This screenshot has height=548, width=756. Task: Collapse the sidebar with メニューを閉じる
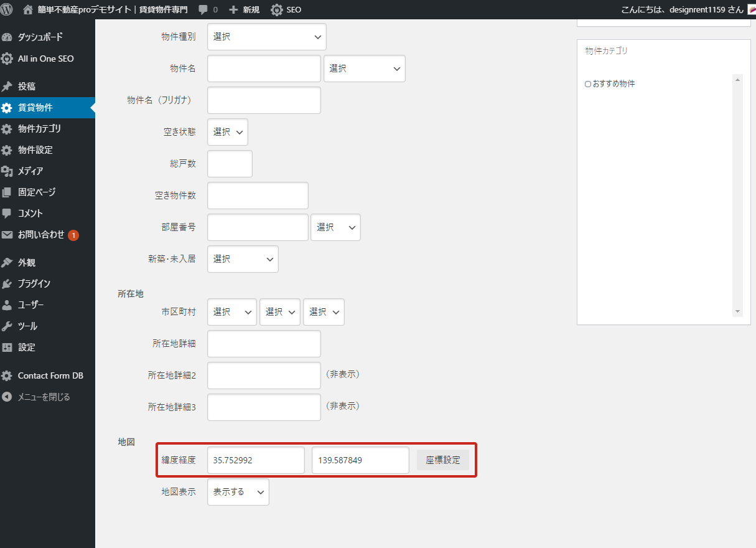coord(44,397)
